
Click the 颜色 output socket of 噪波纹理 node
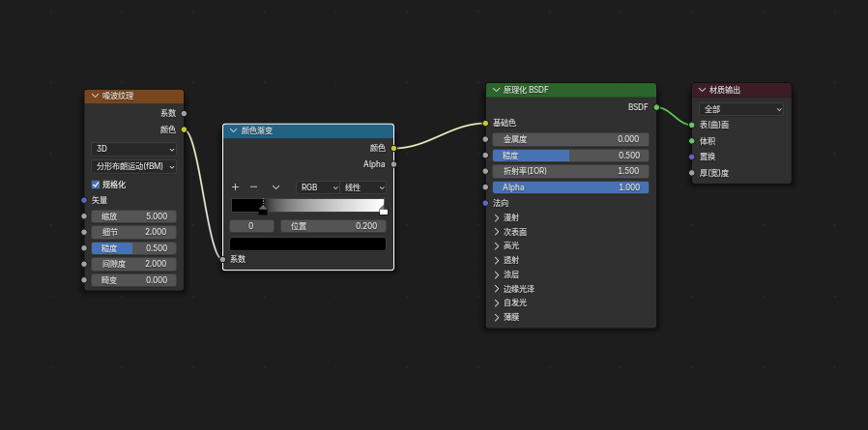(x=184, y=129)
